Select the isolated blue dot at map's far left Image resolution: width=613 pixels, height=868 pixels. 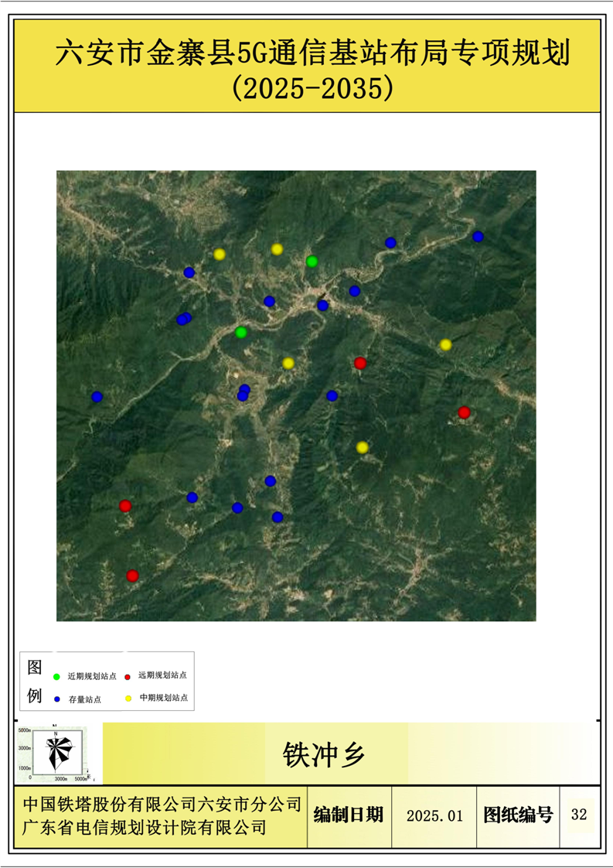(x=97, y=396)
